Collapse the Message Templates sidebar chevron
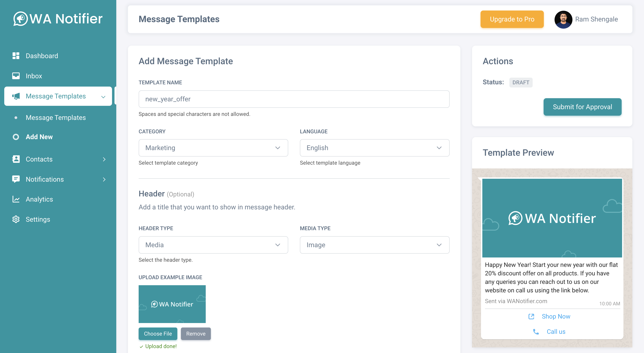 [x=103, y=97]
